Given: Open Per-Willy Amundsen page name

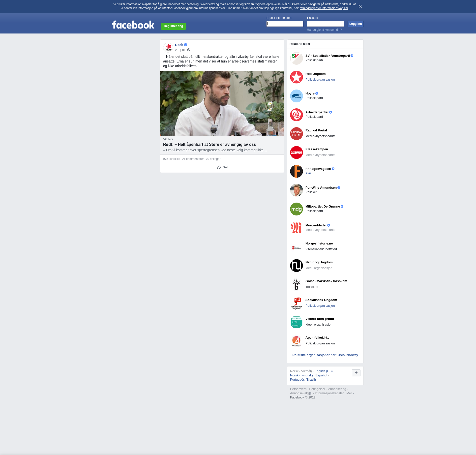Looking at the screenshot, I should [321, 188].
